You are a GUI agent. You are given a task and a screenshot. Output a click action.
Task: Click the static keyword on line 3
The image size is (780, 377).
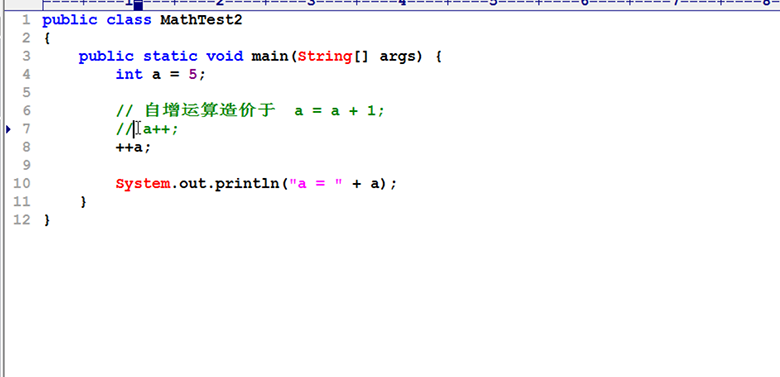pos(170,57)
